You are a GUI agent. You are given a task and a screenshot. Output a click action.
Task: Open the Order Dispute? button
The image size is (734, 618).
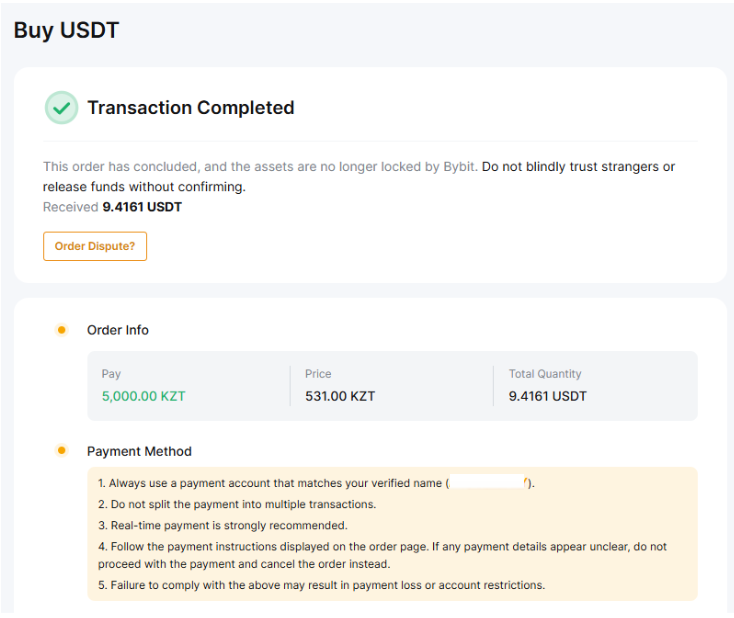pyautogui.click(x=95, y=246)
